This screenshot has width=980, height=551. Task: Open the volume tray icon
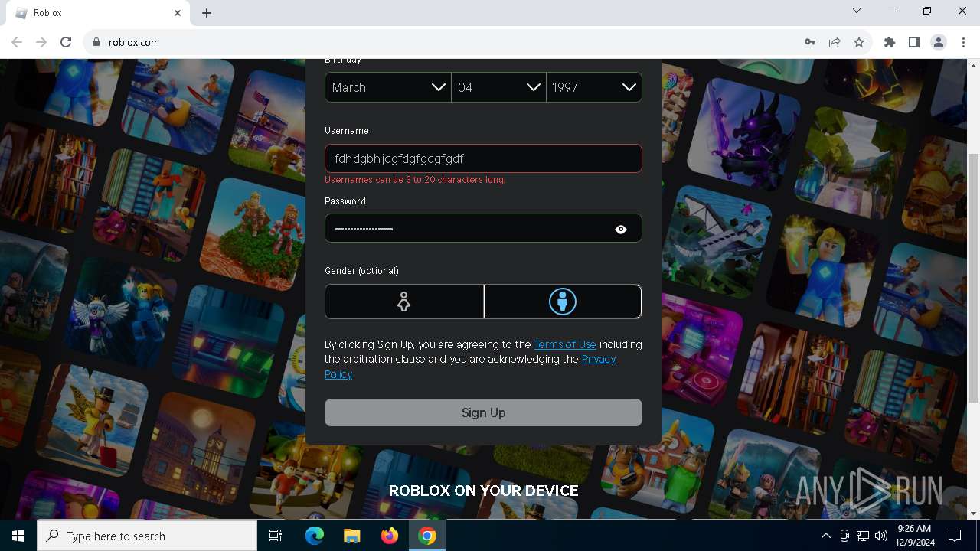pos(880,536)
